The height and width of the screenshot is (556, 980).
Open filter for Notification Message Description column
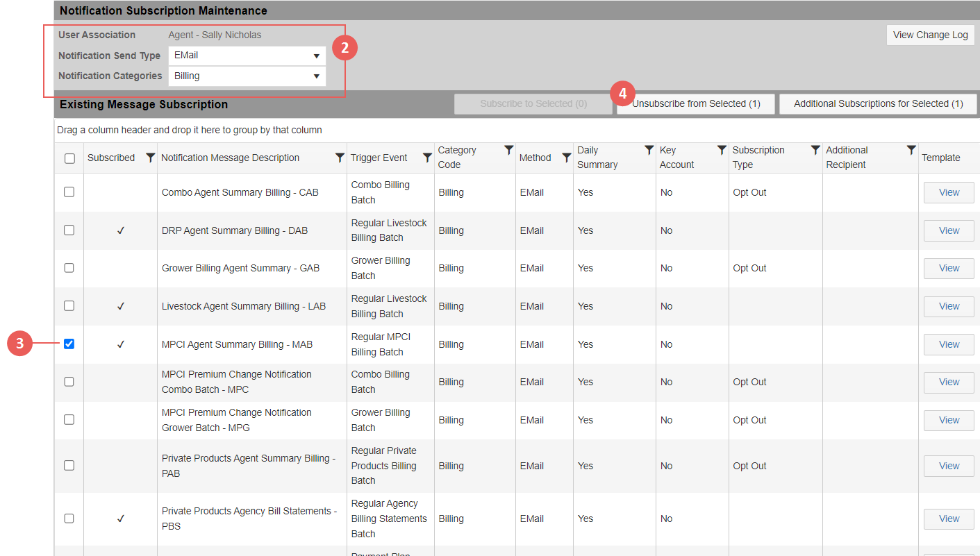(x=340, y=158)
